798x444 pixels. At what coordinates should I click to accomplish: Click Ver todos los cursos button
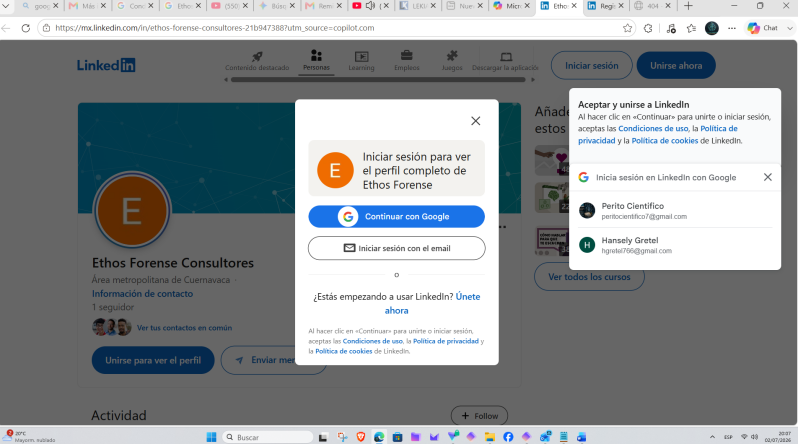click(589, 277)
